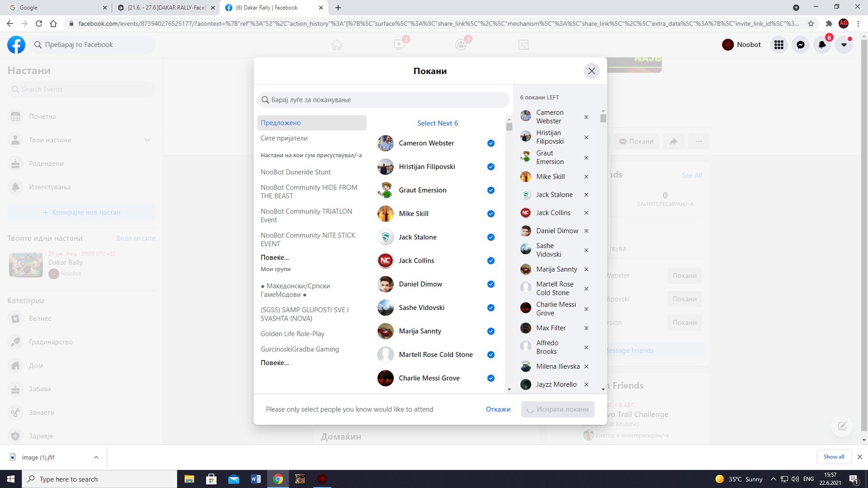The image size is (868, 488).
Task: Open the Facebook apps menu grid icon
Action: [x=778, y=45]
